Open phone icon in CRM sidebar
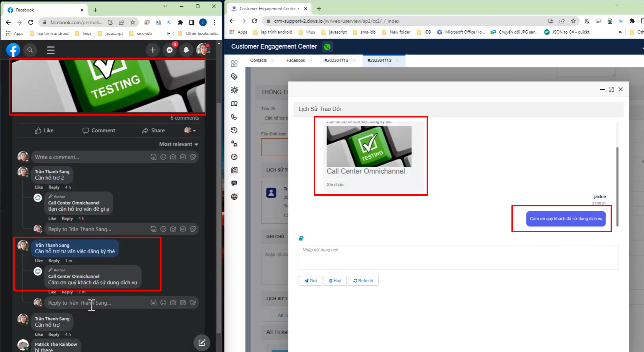Screen dimensions: 644x352 click(x=234, y=117)
